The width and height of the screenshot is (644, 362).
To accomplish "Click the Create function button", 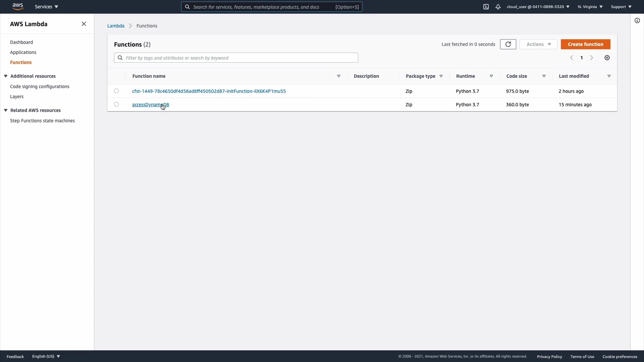I will (585, 44).
